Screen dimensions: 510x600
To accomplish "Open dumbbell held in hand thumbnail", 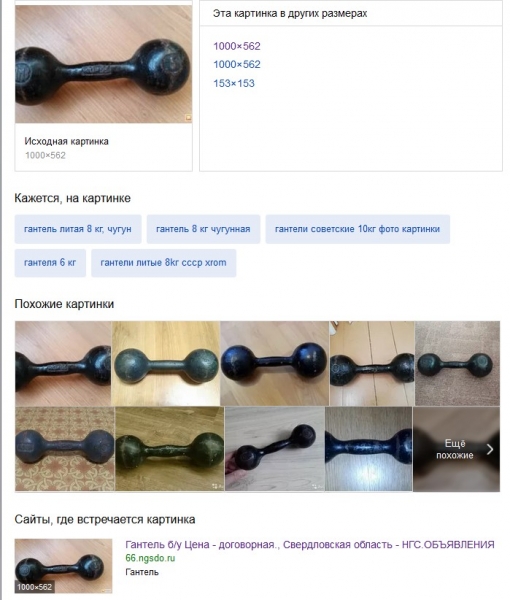I will coord(275,449).
